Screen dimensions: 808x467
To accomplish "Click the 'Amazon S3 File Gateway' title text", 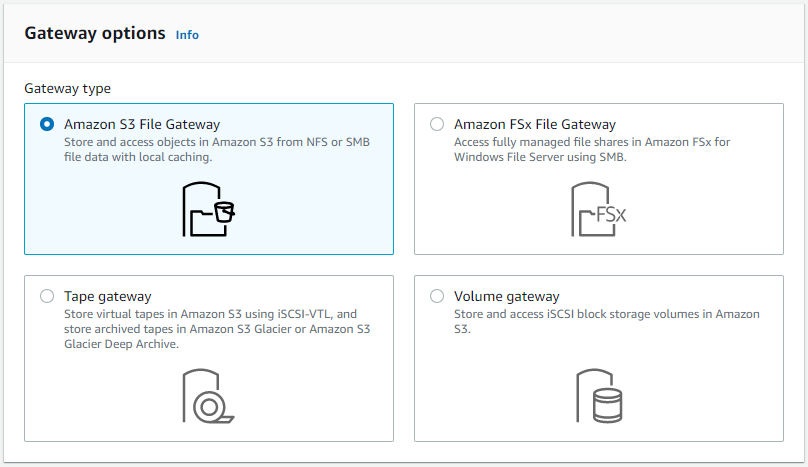I will [142, 124].
